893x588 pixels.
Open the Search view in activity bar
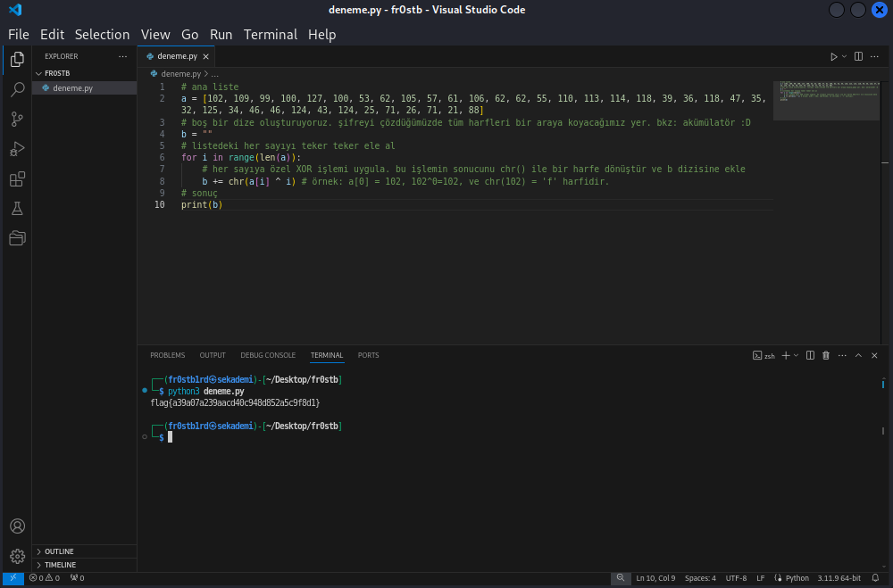17,89
